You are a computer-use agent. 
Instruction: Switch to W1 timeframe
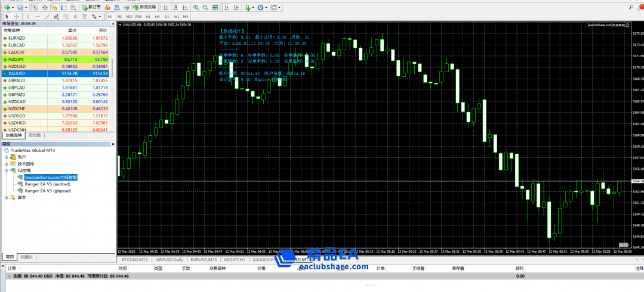point(176,17)
